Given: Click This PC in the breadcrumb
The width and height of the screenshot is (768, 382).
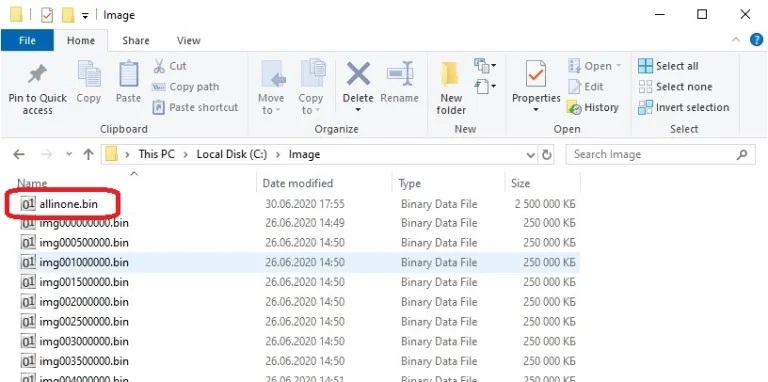Looking at the screenshot, I should coord(156,155).
